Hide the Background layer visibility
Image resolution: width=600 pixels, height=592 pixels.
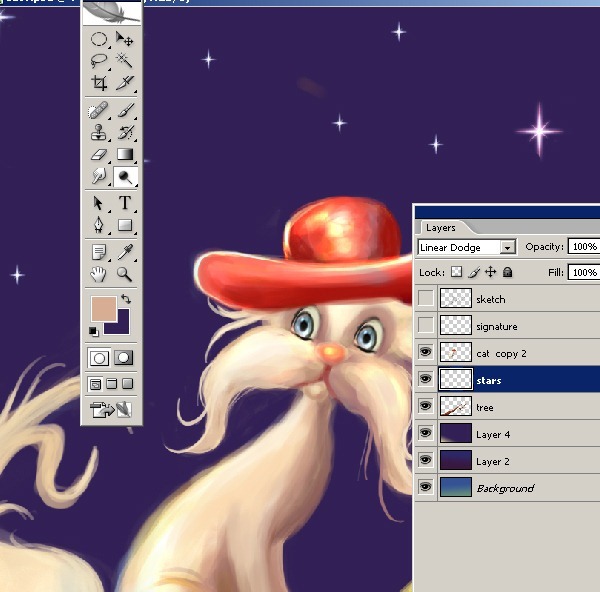pyautogui.click(x=427, y=488)
